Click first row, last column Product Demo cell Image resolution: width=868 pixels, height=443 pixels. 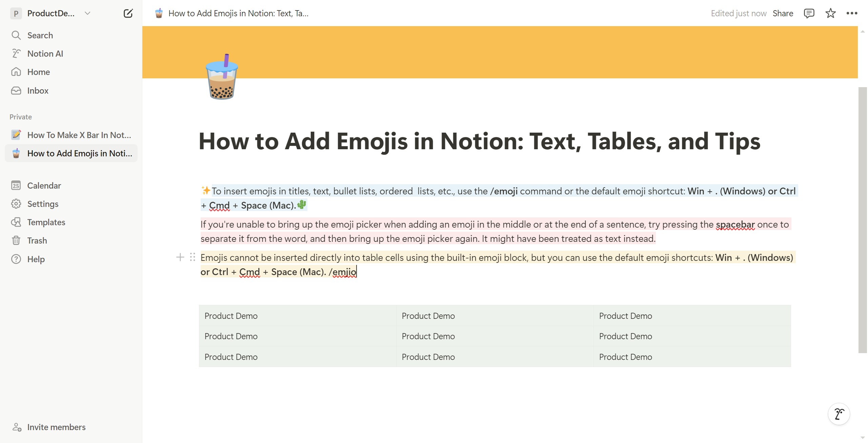click(x=692, y=316)
